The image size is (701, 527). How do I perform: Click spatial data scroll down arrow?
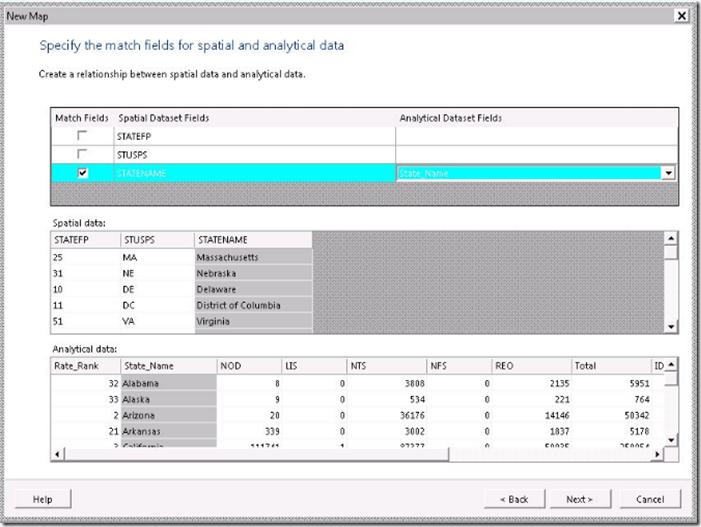pyautogui.click(x=671, y=327)
